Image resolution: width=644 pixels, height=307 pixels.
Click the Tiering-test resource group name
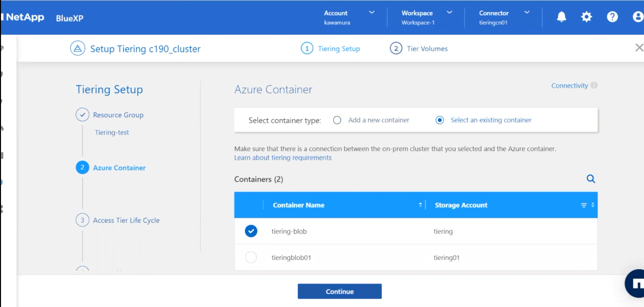pyautogui.click(x=112, y=133)
